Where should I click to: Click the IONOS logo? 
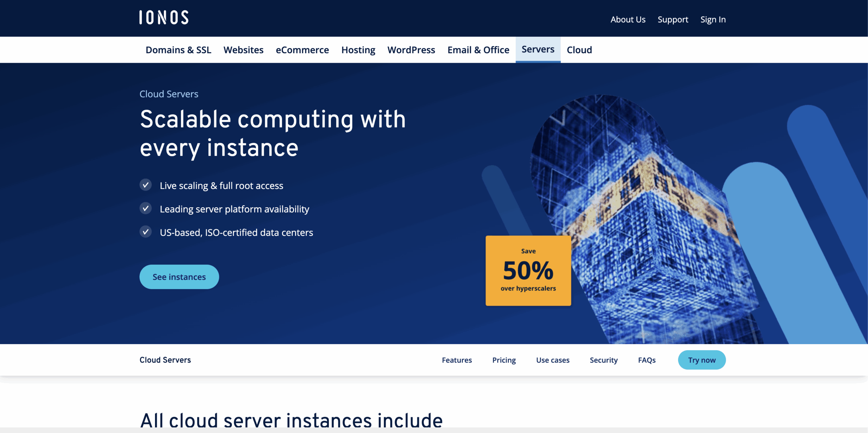tap(164, 18)
